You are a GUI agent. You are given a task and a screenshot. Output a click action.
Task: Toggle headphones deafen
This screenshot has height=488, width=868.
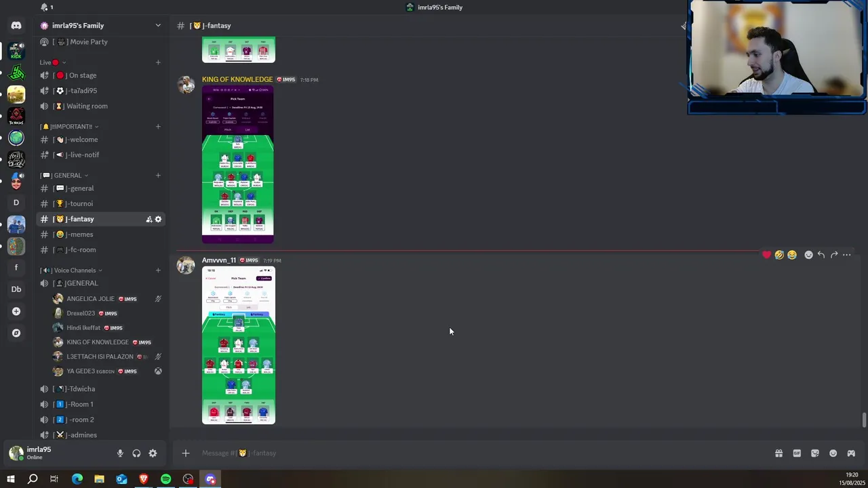(136, 453)
